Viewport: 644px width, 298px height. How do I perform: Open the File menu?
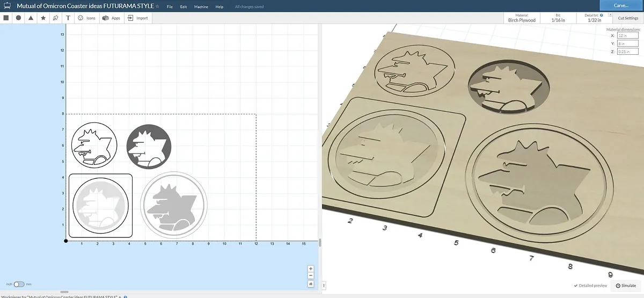click(x=170, y=6)
